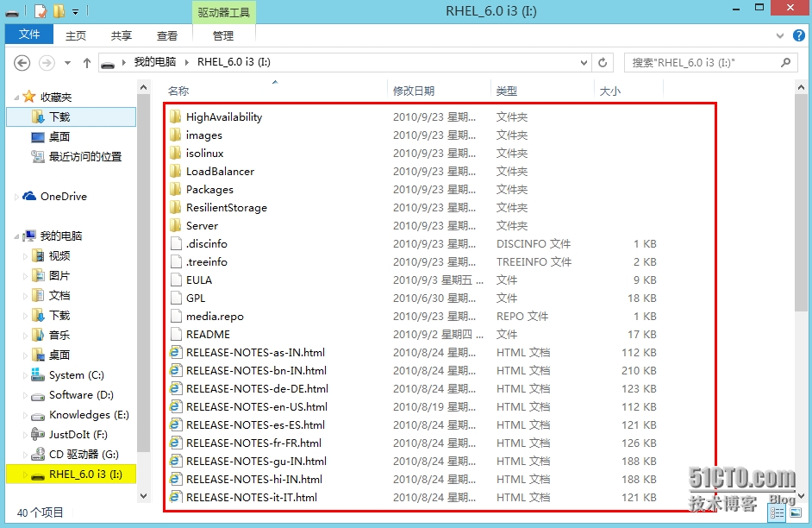Collapse the 我的电脑 tree node
This screenshot has width=812, height=528.
pyautogui.click(x=17, y=236)
